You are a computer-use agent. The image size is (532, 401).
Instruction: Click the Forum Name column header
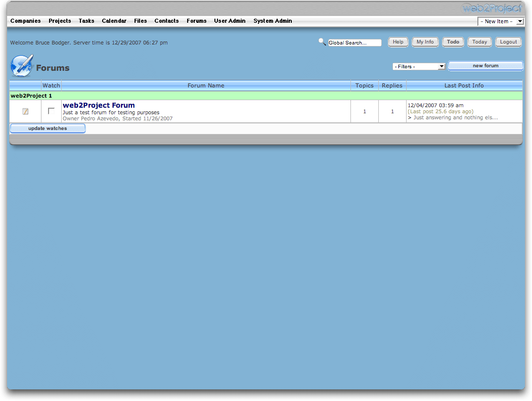206,85
